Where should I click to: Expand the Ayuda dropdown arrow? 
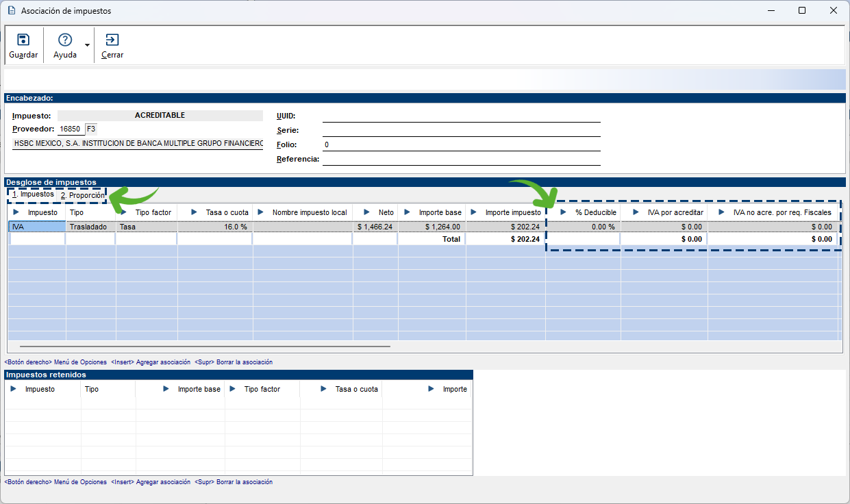[x=87, y=45]
